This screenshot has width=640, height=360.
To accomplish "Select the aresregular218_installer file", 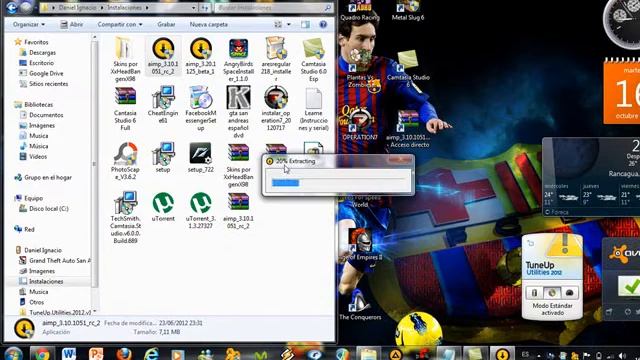I will click(276, 60).
